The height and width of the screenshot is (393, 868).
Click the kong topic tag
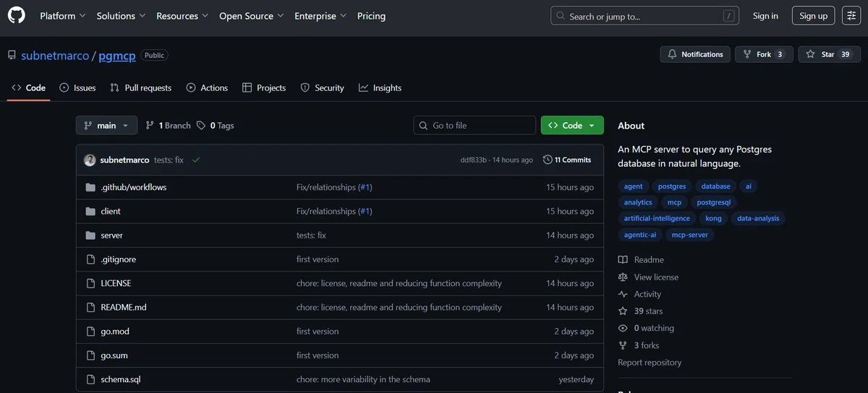(x=713, y=218)
